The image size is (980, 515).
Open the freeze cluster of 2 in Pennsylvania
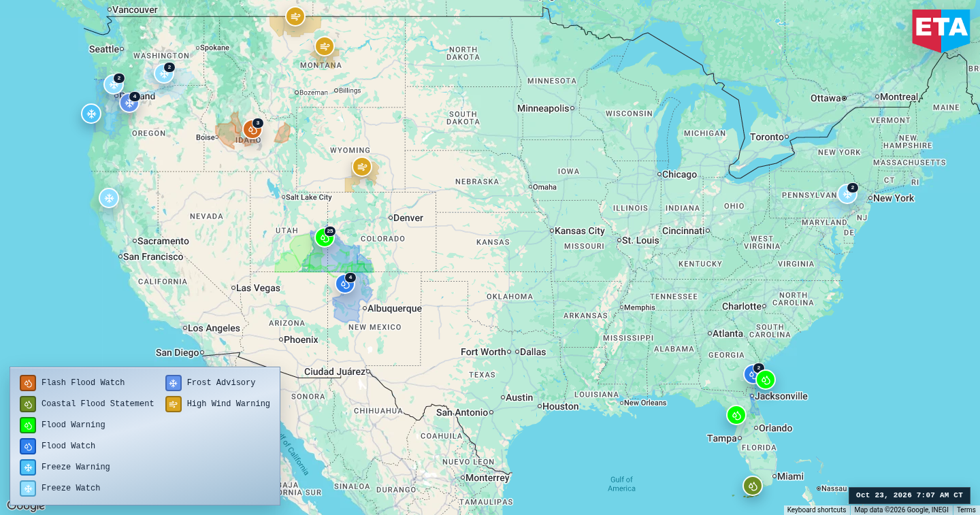click(847, 194)
